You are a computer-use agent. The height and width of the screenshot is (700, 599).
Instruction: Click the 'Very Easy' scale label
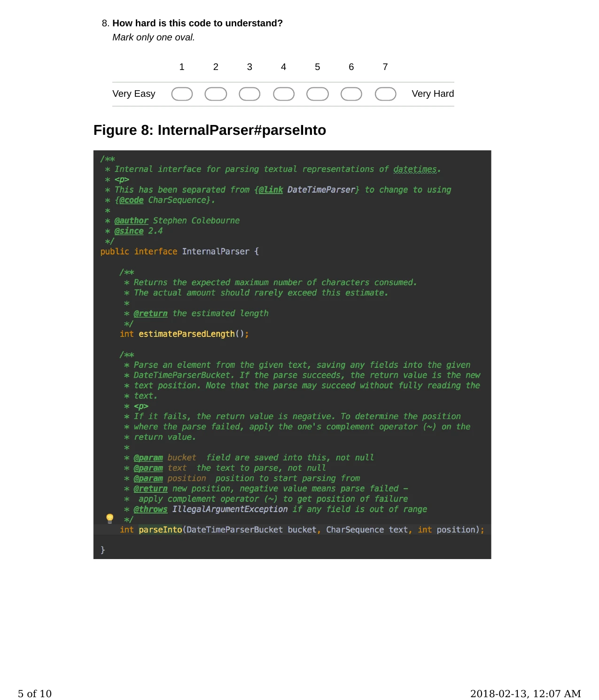[x=134, y=93]
